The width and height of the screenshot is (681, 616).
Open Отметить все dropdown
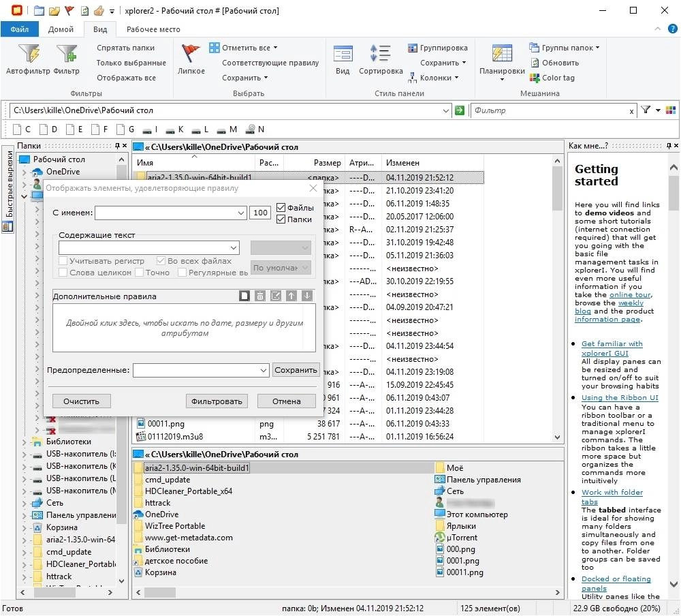pos(275,48)
